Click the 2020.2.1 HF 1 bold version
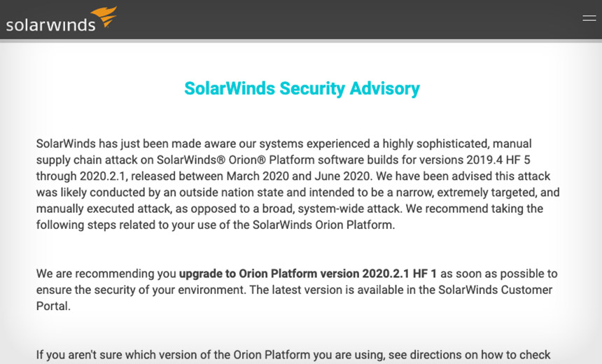Image resolution: width=602 pixels, height=364 pixels. [x=399, y=274]
